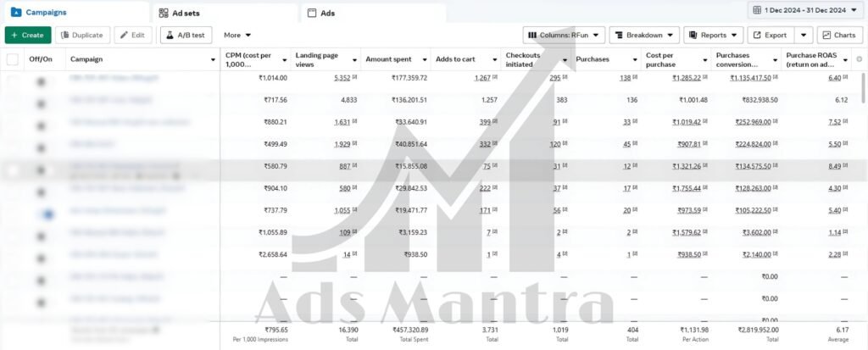Click the green Create button
Image resolution: width=868 pixels, height=350 pixels.
coord(27,36)
